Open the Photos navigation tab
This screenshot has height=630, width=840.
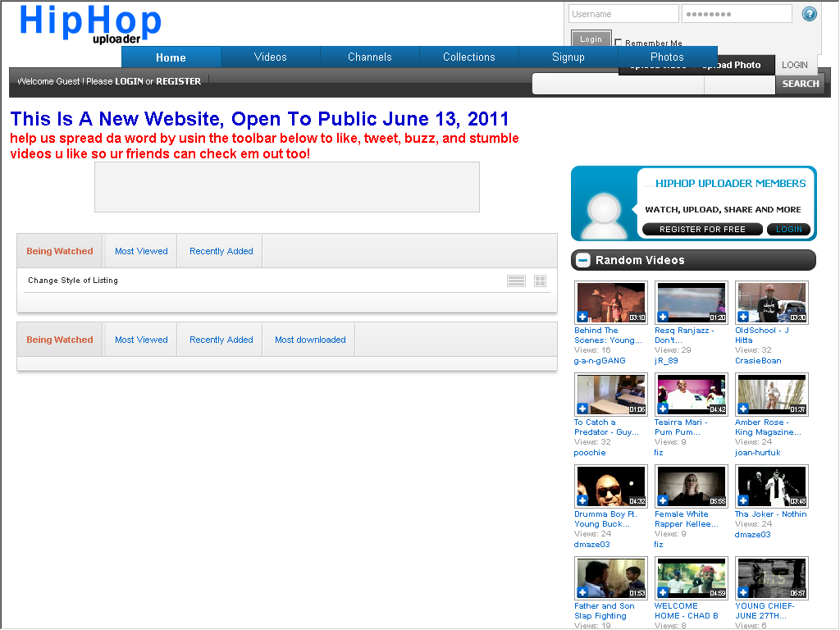click(x=668, y=57)
